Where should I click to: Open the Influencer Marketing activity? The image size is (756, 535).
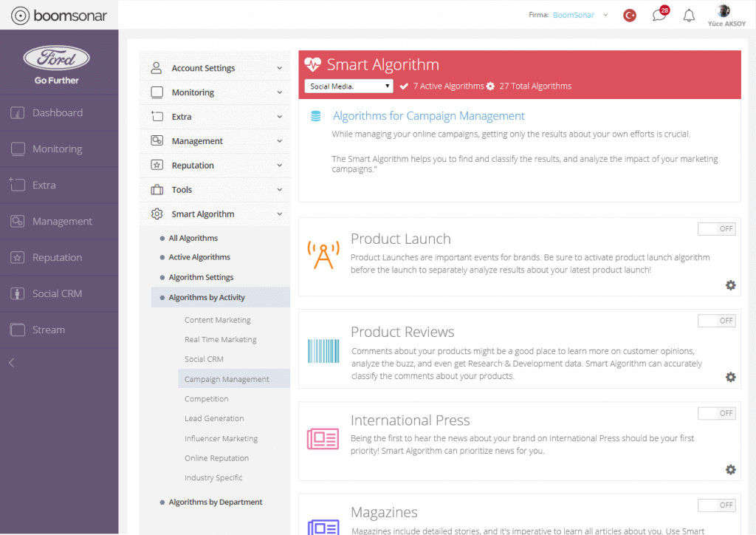221,438
